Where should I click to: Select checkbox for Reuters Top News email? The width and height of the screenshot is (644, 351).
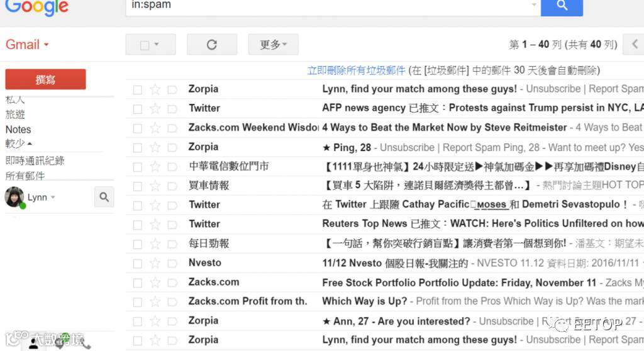tap(137, 225)
